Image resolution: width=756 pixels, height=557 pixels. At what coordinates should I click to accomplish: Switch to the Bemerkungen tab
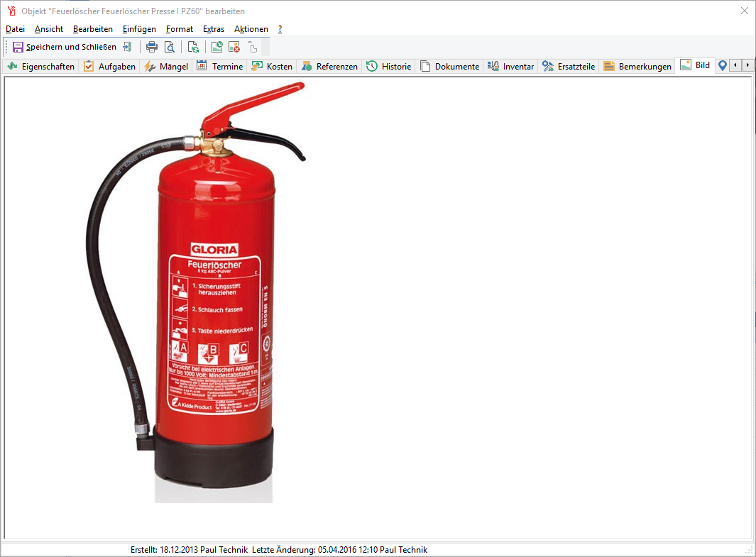pyautogui.click(x=637, y=67)
